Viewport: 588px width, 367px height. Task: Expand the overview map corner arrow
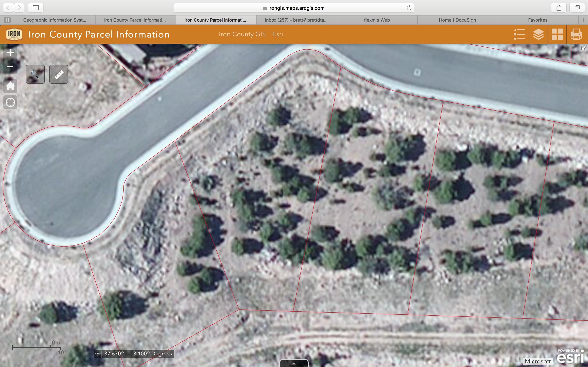click(x=584, y=48)
